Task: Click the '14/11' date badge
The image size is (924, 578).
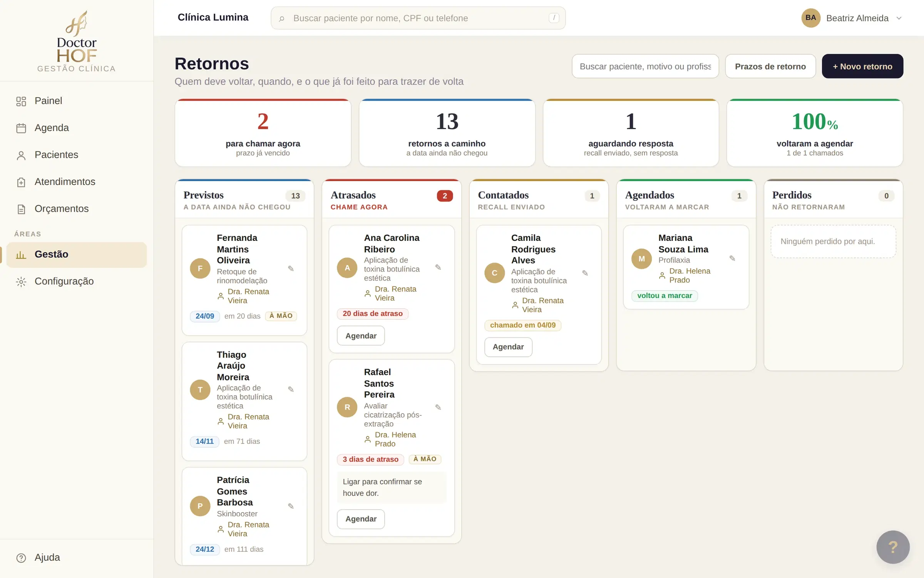Action: [x=204, y=442]
